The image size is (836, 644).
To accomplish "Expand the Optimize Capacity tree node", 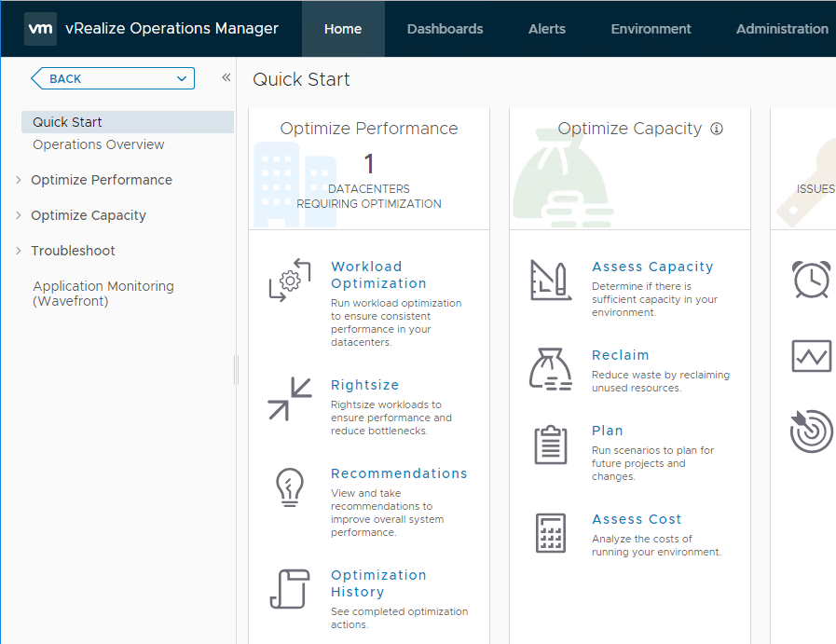I will pos(19,215).
